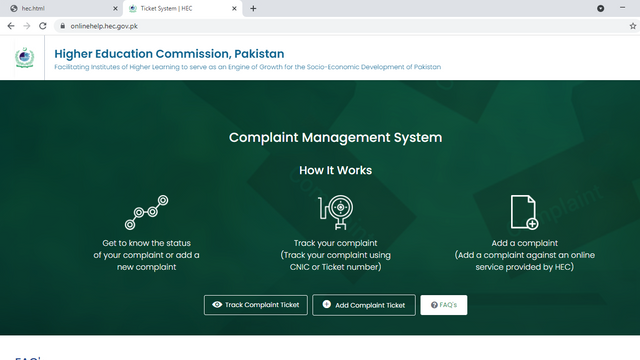Click the connected nodes status icon
Image resolution: width=640 pixels, height=360 pixels.
click(147, 212)
